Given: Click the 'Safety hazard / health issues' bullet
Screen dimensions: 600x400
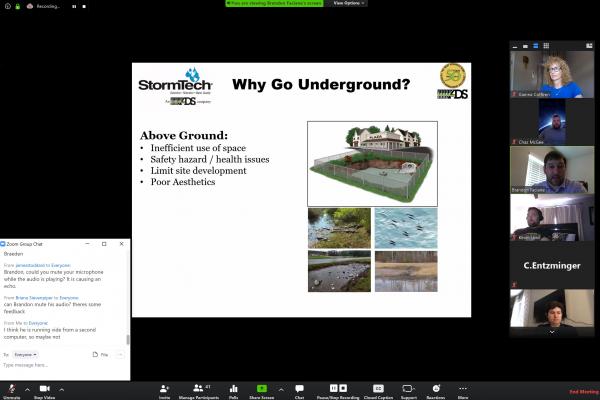Looking at the screenshot, I should click(x=210, y=160).
